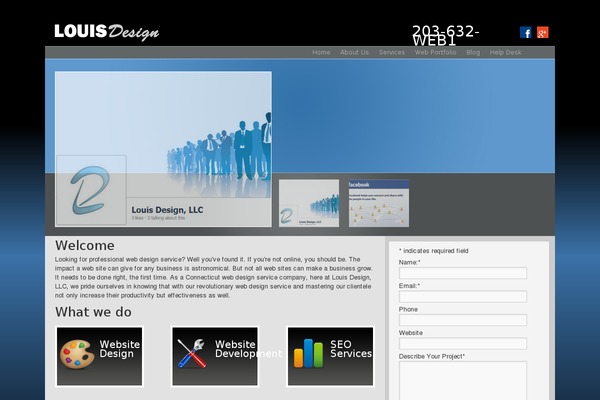600x400 pixels.
Task: Click the Name input field
Action: point(463,273)
